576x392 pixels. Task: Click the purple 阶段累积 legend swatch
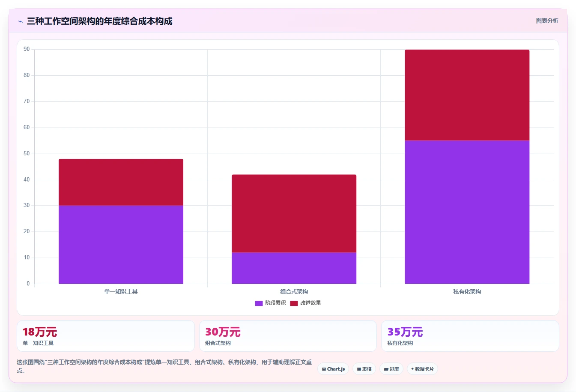point(259,303)
